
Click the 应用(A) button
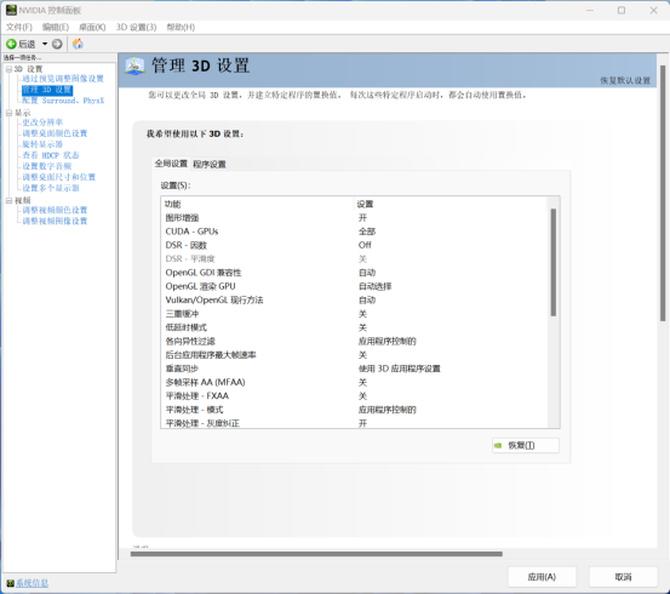pos(542,577)
